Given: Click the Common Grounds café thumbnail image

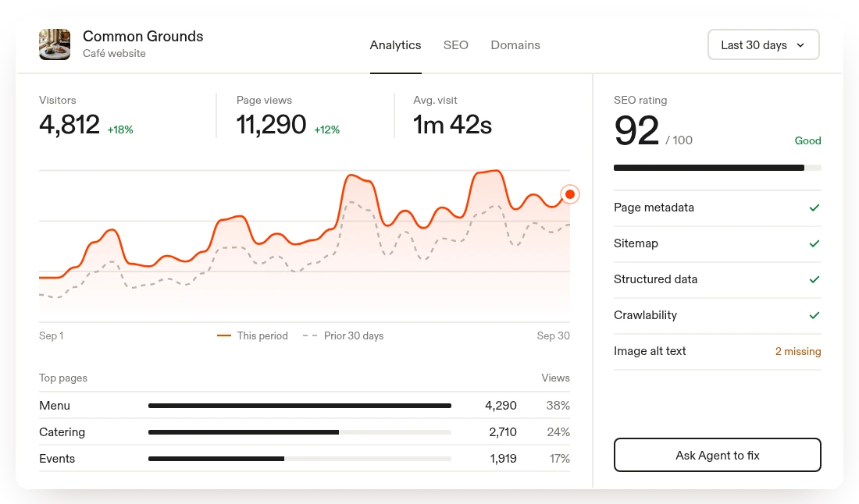Looking at the screenshot, I should click(55, 44).
